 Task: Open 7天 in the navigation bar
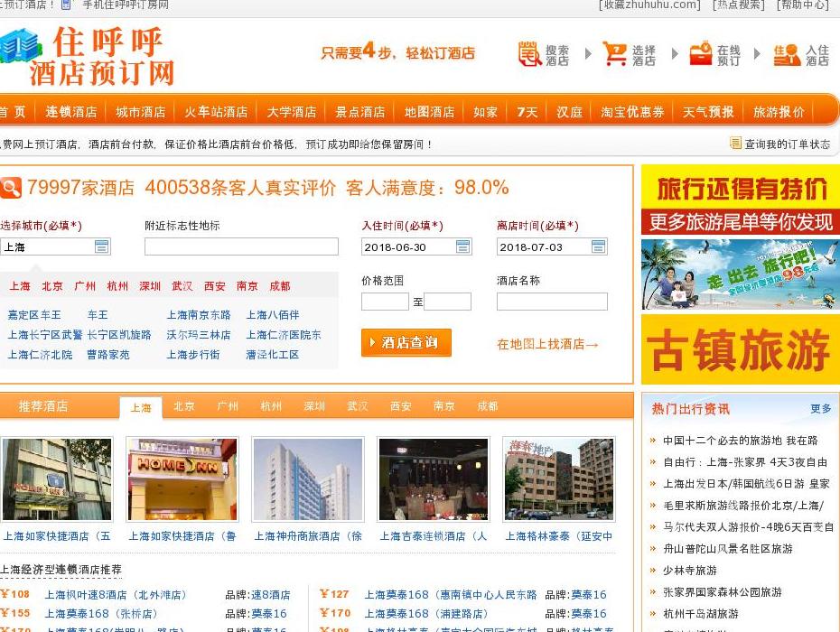[527, 111]
